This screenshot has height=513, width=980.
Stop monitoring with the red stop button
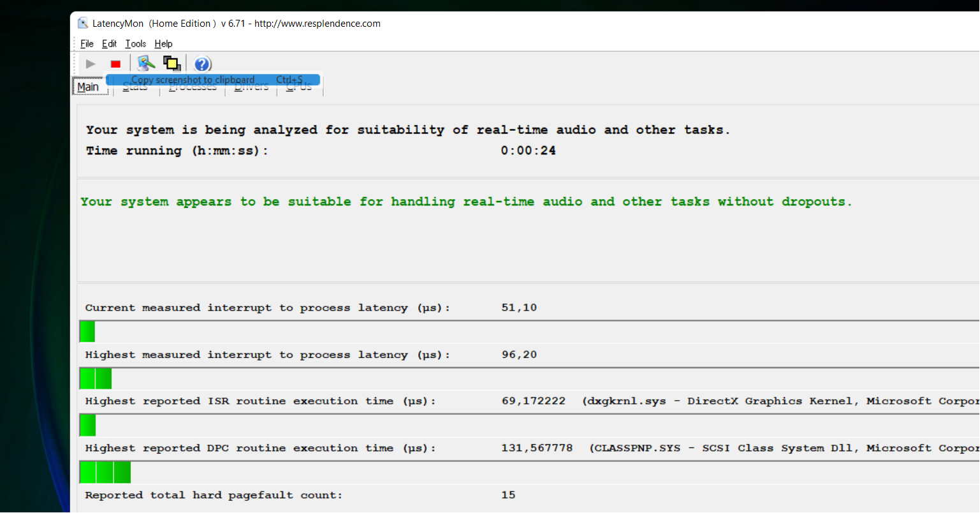coord(115,64)
